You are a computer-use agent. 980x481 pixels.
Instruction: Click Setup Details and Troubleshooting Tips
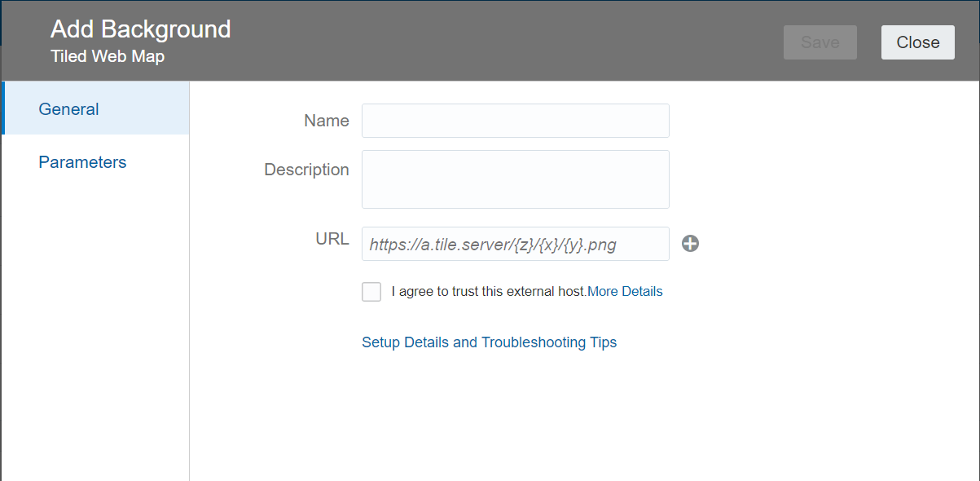pos(489,342)
